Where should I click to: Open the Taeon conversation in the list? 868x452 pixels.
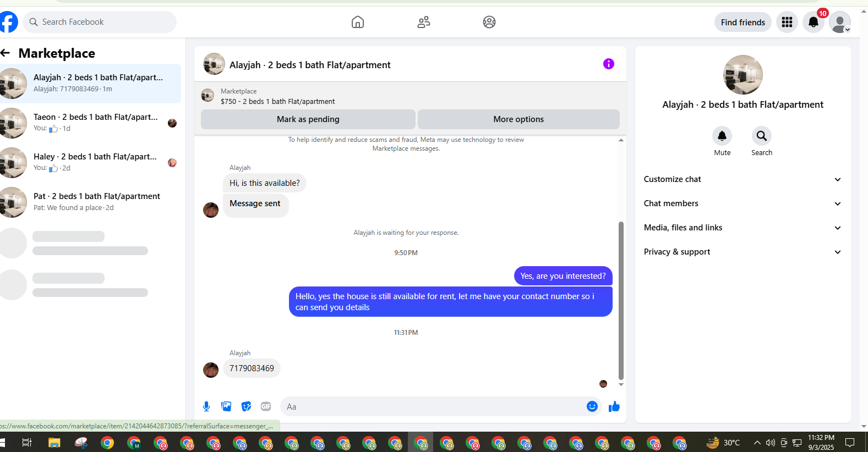click(90, 123)
